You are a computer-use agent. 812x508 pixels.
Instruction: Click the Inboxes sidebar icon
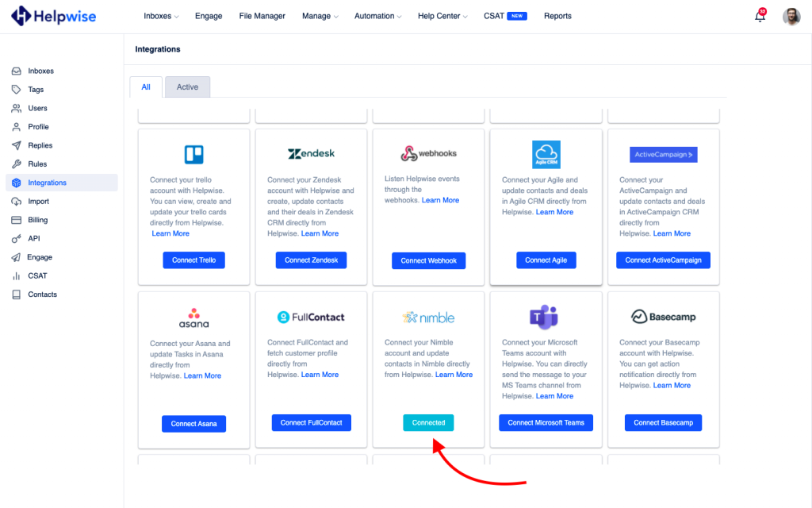tap(17, 71)
